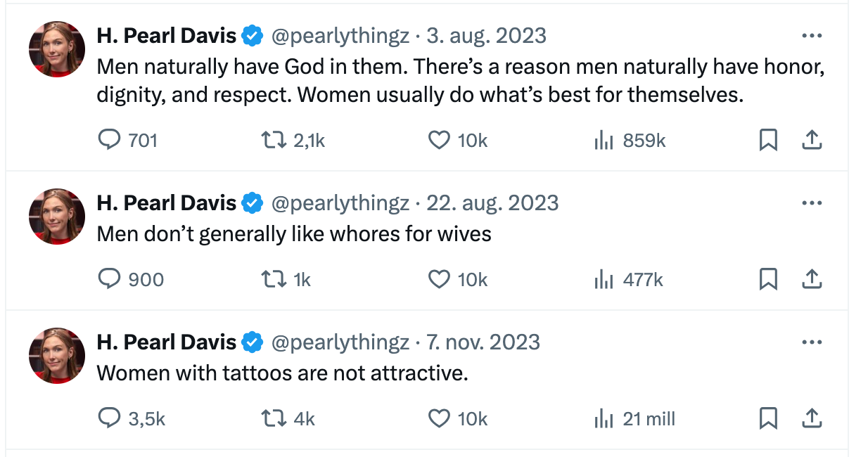Reply to the August 3 tweet
868x457 pixels.
click(127, 141)
